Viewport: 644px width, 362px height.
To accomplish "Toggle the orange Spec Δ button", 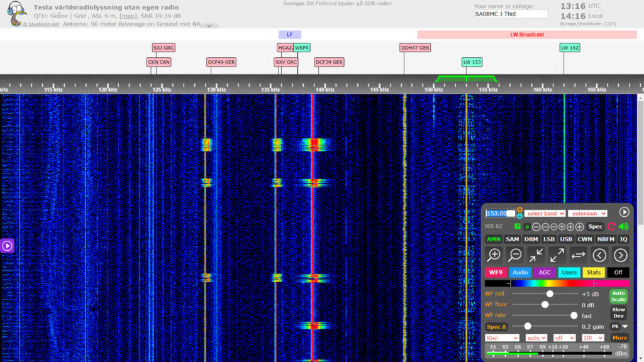I will tap(496, 327).
